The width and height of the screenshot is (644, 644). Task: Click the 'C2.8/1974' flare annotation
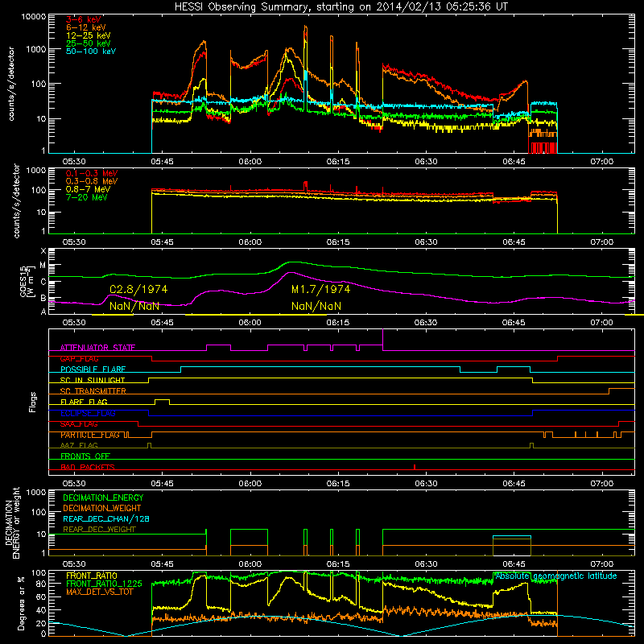138,289
